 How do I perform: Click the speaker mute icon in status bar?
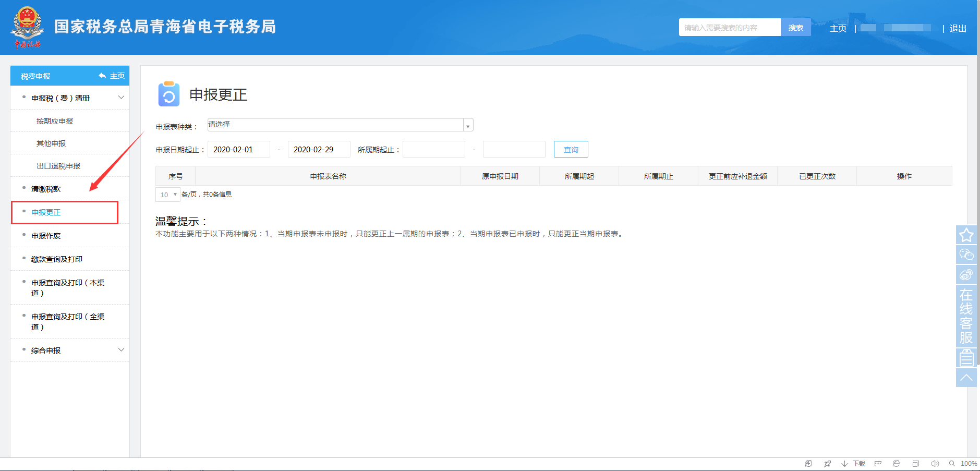point(935,464)
